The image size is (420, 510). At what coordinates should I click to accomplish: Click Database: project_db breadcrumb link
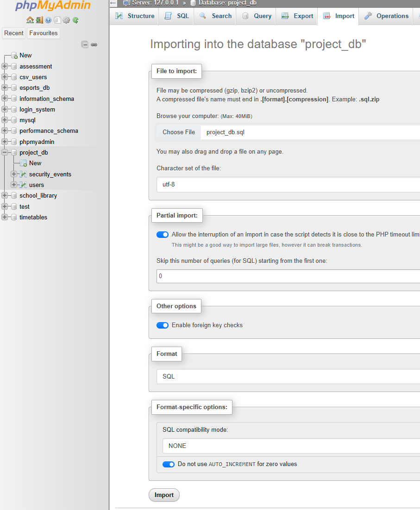[x=227, y=3]
